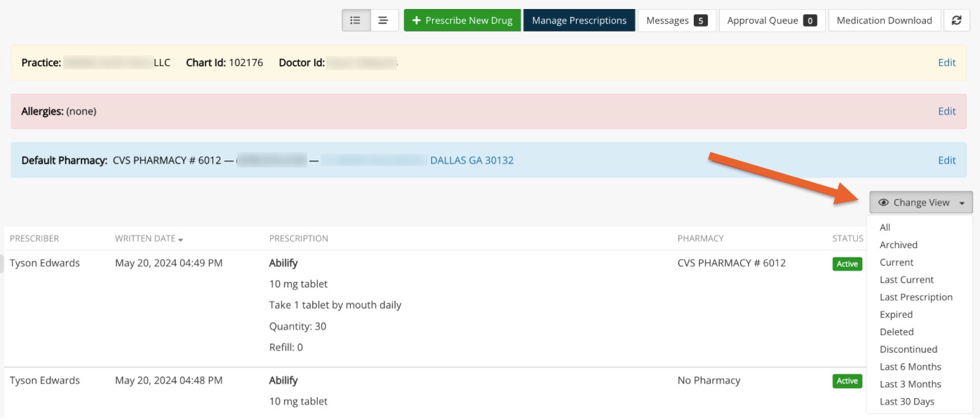Image resolution: width=980 pixels, height=420 pixels.
Task: Click the No Pharmacy cell
Action: (709, 380)
